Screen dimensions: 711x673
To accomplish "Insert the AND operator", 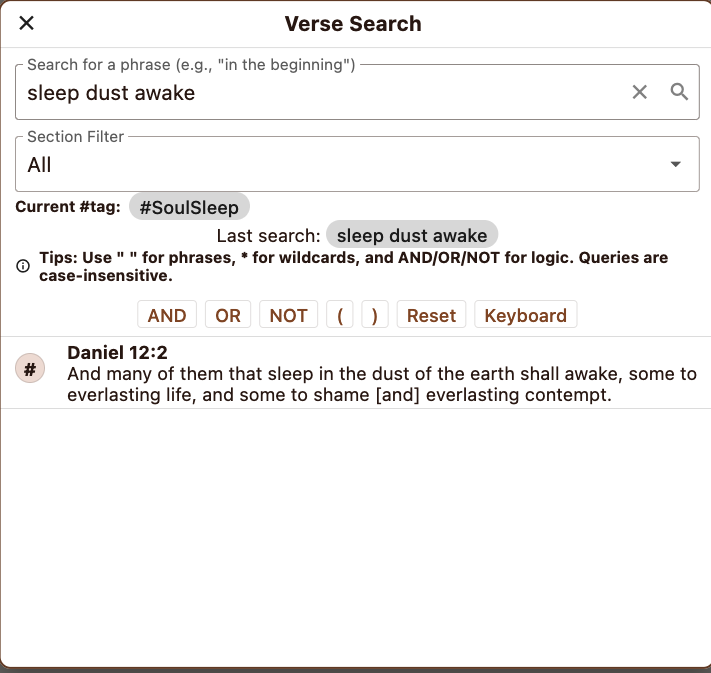I will [167, 315].
